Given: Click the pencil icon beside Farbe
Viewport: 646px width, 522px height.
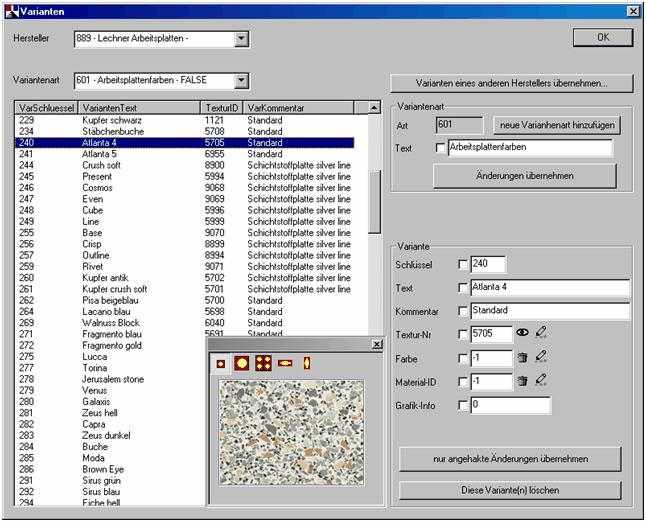Looking at the screenshot, I should tap(541, 357).
